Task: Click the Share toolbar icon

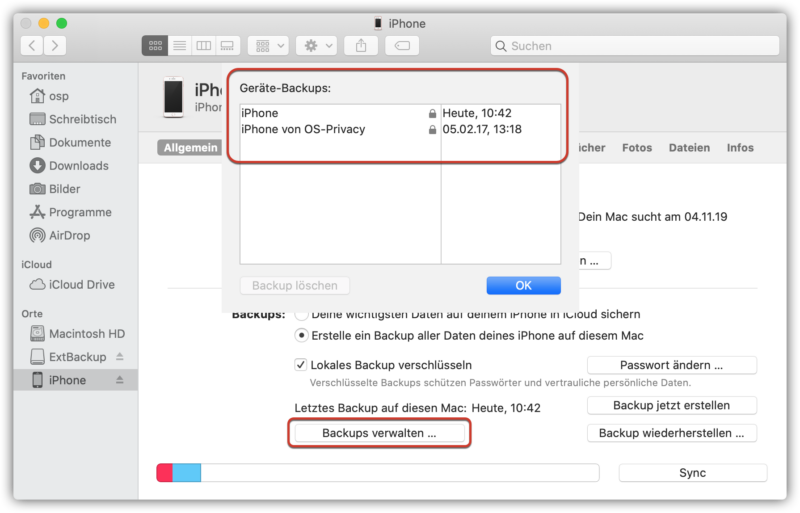Action: click(361, 46)
